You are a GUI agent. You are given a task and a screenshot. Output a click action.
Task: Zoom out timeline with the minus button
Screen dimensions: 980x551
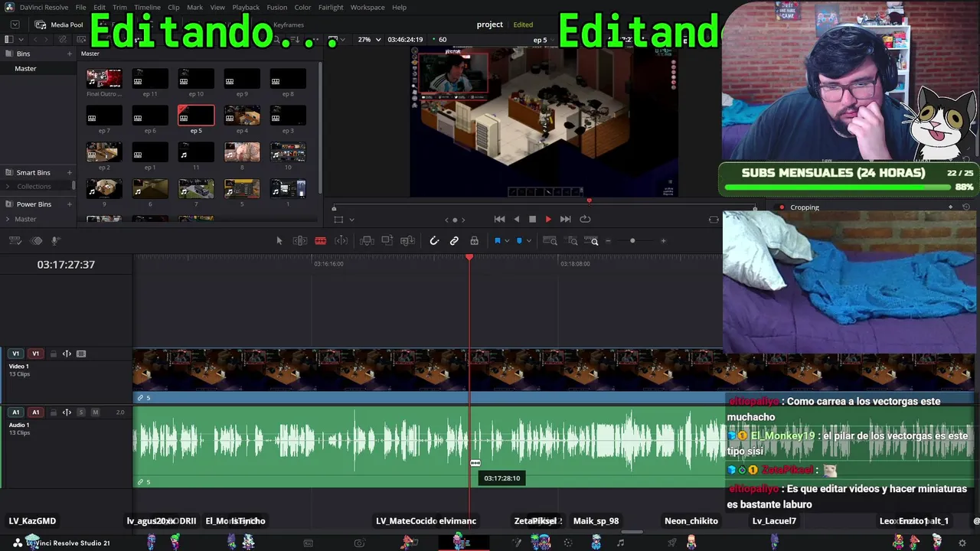[609, 241]
